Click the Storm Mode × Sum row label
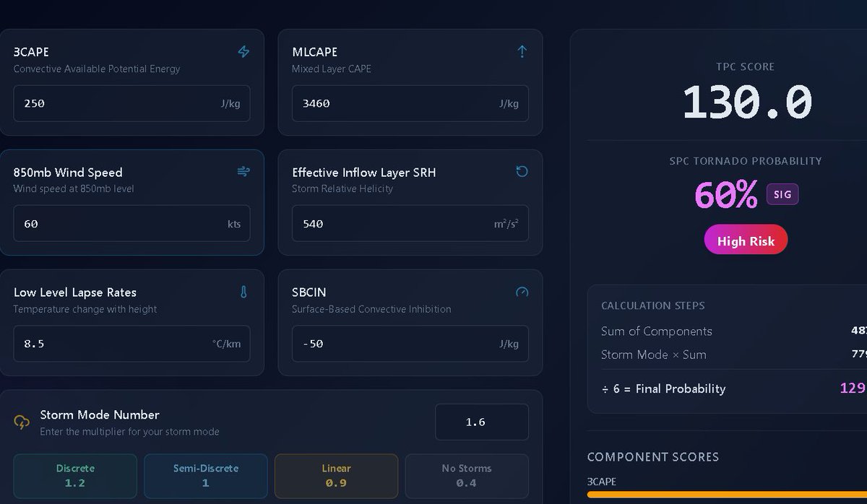The width and height of the screenshot is (867, 504). [654, 355]
